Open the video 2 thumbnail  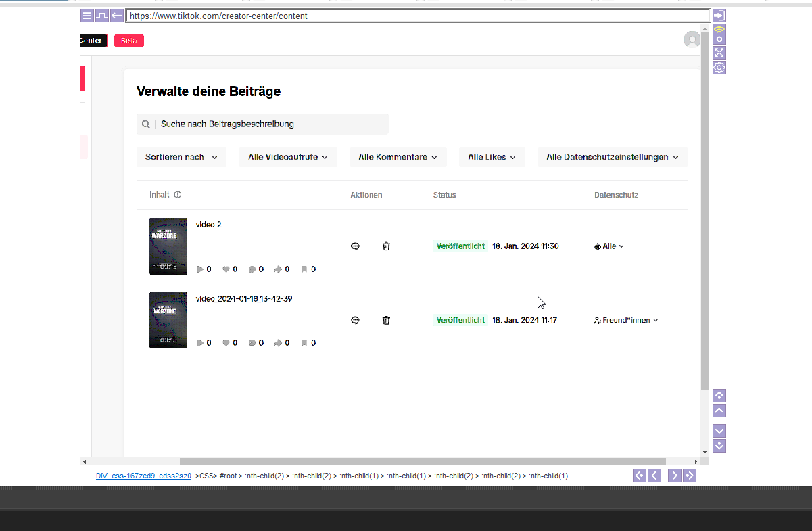click(168, 246)
